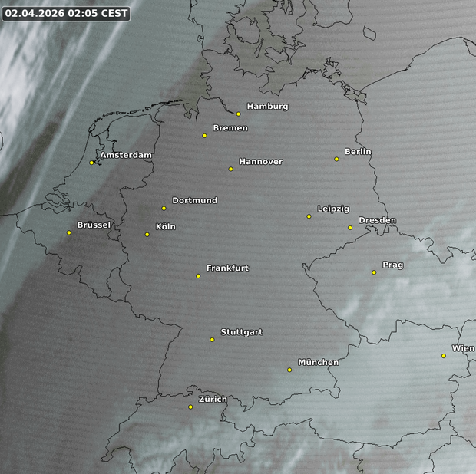Click the Stuttgart yellow location dot
Viewport: 476px width, 474px height.
213,339
